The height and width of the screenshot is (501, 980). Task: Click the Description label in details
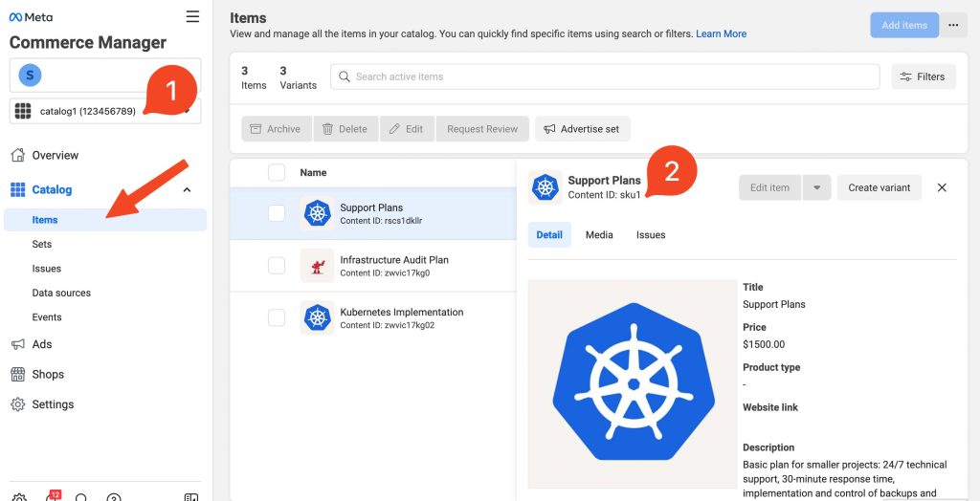pos(768,447)
